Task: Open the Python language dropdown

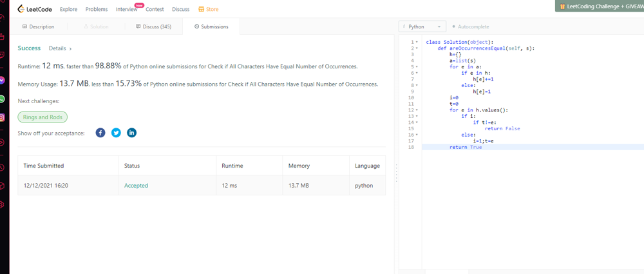Action: coord(422,26)
